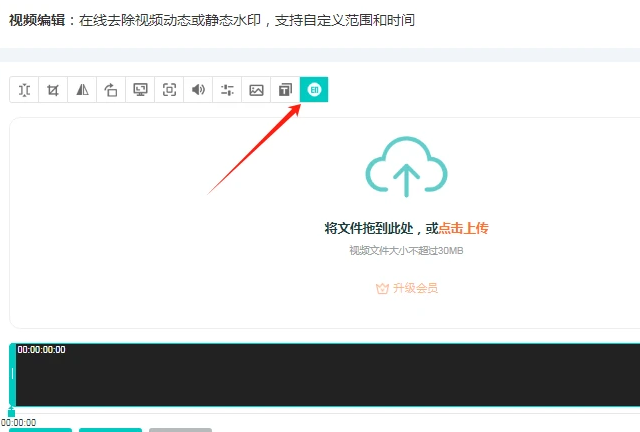Image resolution: width=640 pixels, height=432 pixels.
Task: Click the flip/mirror video icon
Action: coord(82,90)
